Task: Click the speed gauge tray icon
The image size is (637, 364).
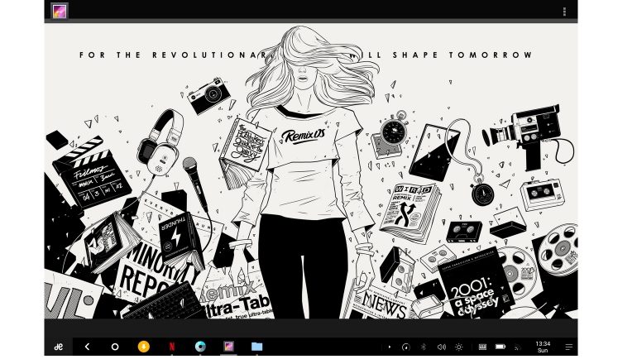Action: coord(405,347)
